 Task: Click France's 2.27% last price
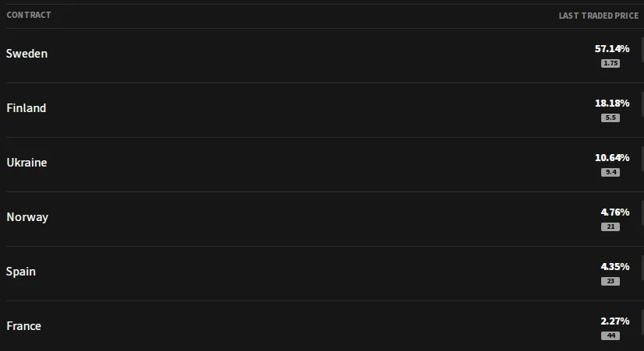(614, 321)
